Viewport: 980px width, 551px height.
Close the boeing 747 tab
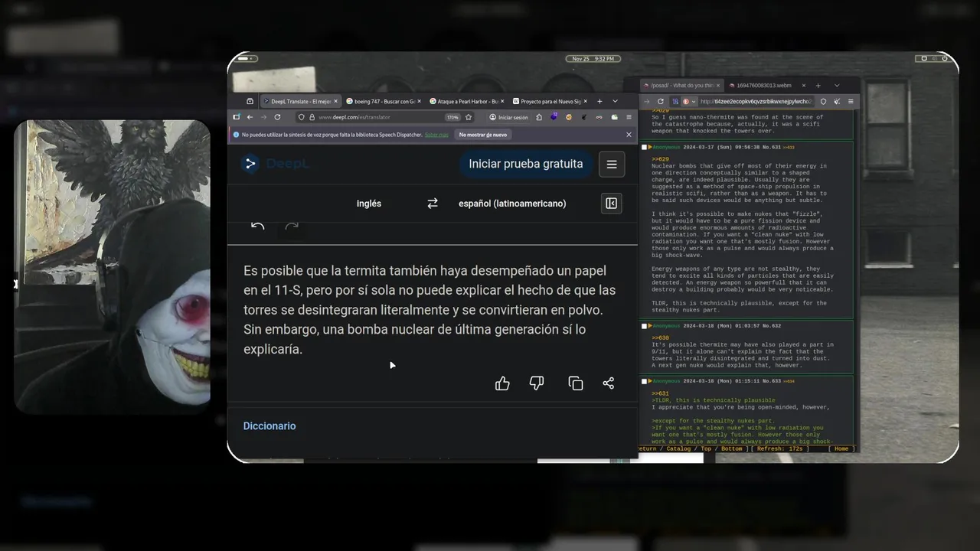[420, 102]
